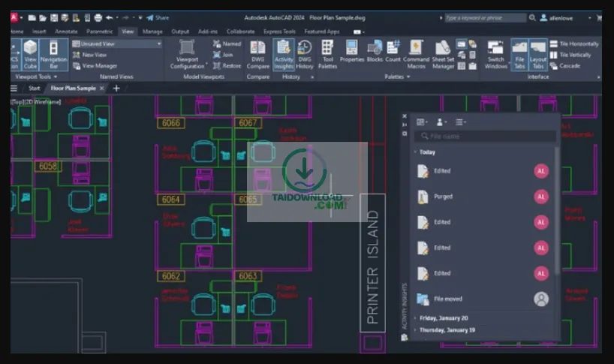Open DWG Compare tool

coord(258,54)
